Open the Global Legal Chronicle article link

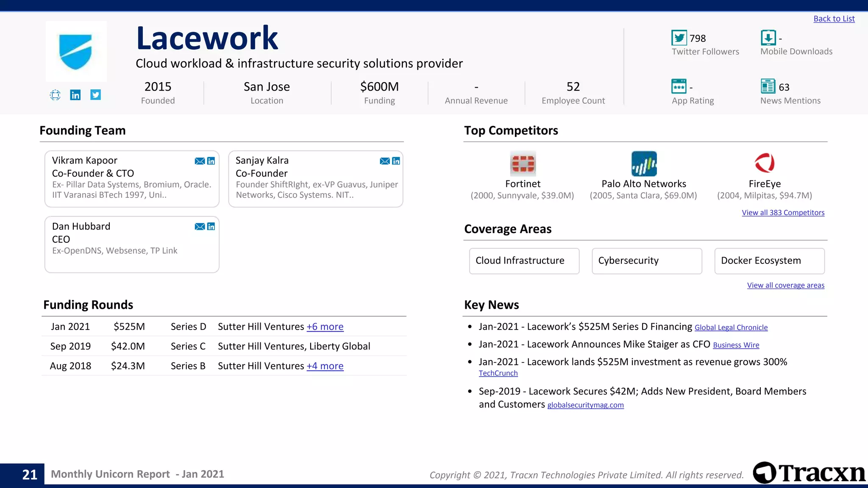(x=731, y=327)
